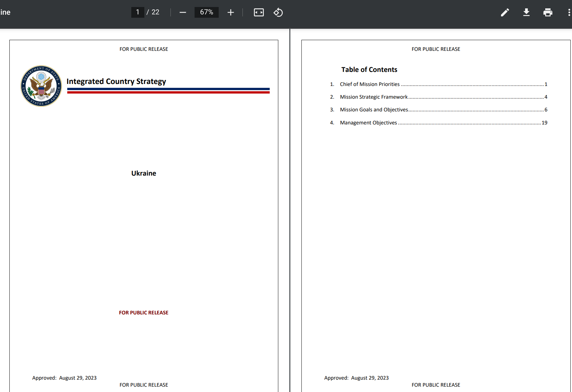Screen dimensions: 572x392
Task: Go to Mission Goals and Objectives entry
Action: [374, 110]
